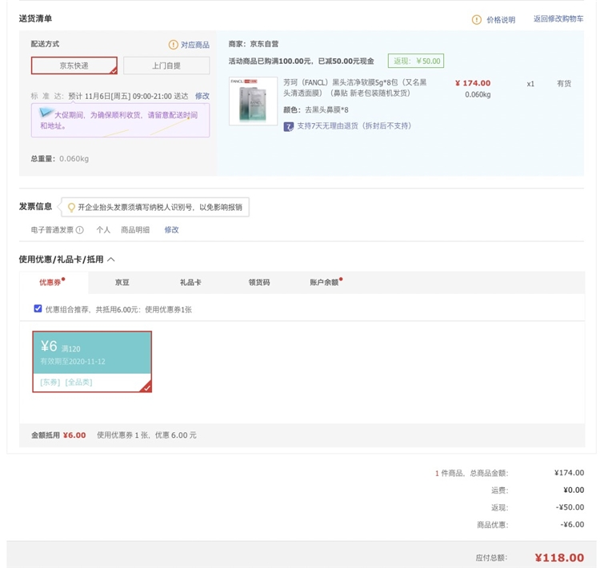Click the 对应商品 warning icon
The width and height of the screenshot is (600, 568).
[x=173, y=45]
